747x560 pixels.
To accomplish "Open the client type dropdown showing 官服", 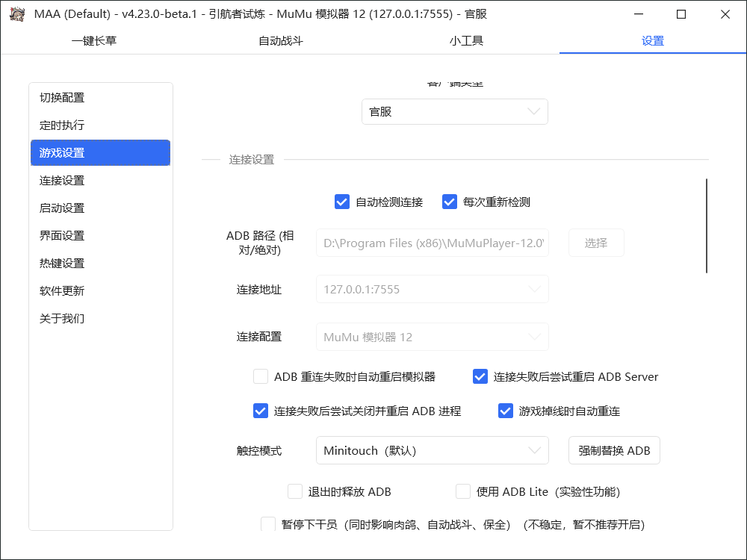I will pyautogui.click(x=455, y=111).
